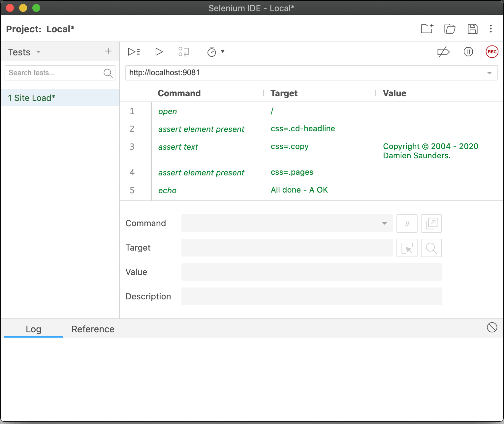The height and width of the screenshot is (424, 504).
Task: Run the current test
Action: [x=159, y=52]
